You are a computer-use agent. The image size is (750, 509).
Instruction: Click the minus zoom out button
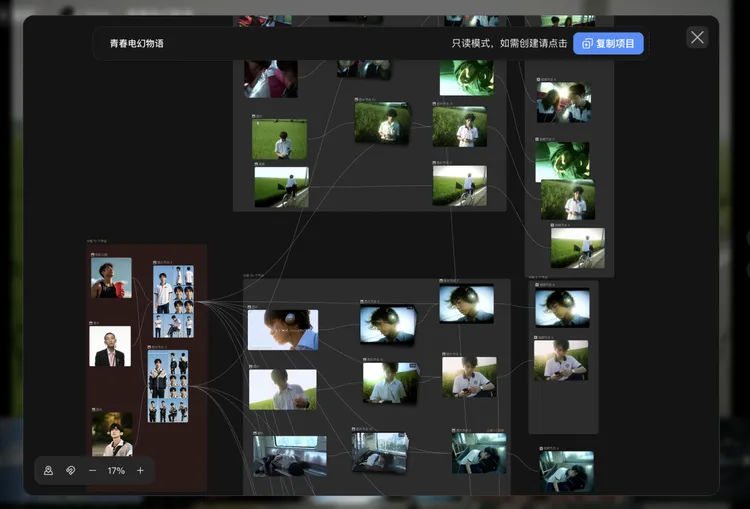93,470
